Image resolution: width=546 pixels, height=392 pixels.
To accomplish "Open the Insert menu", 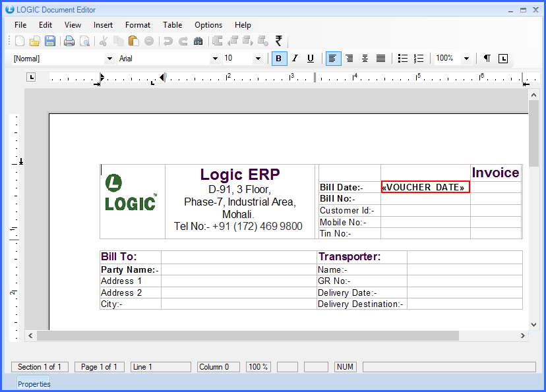I will 103,25.
